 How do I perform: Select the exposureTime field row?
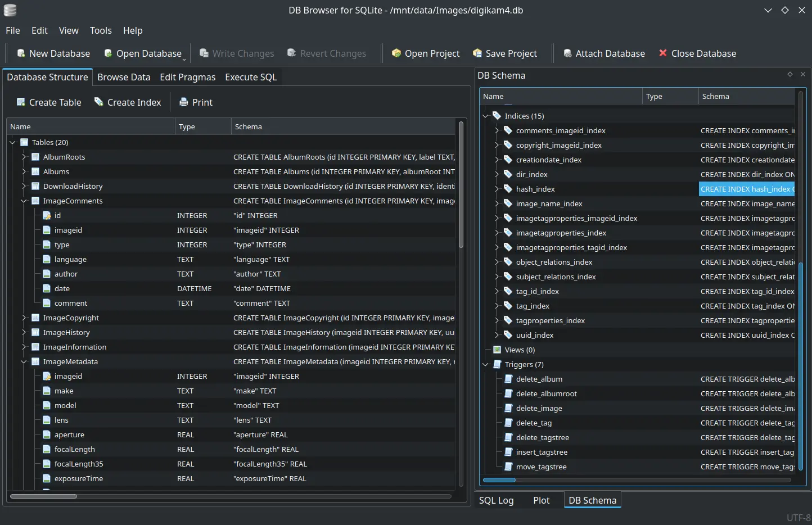click(232, 478)
